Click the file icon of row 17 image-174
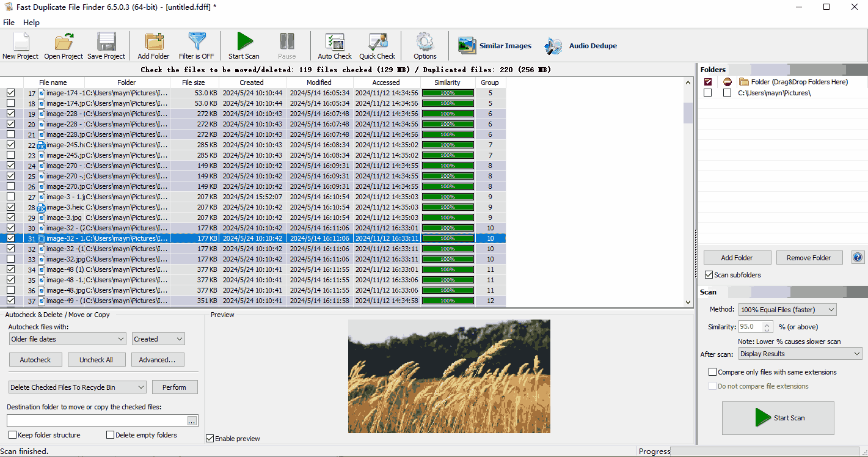Image resolution: width=868 pixels, height=457 pixels. (42, 93)
